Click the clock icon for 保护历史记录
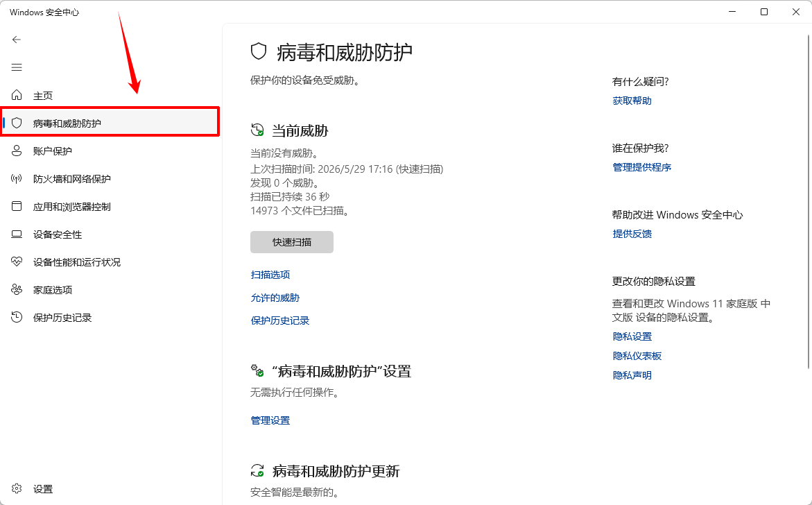The image size is (812, 505). [17, 317]
